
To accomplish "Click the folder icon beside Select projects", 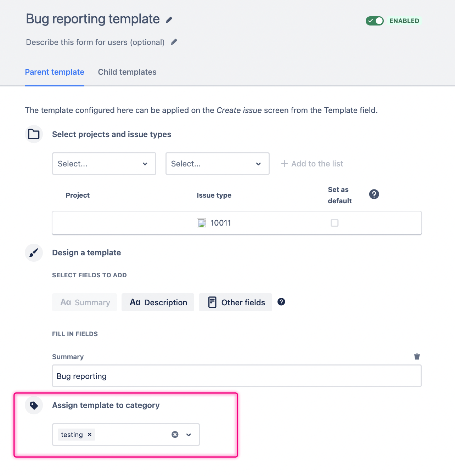I will [x=33, y=134].
